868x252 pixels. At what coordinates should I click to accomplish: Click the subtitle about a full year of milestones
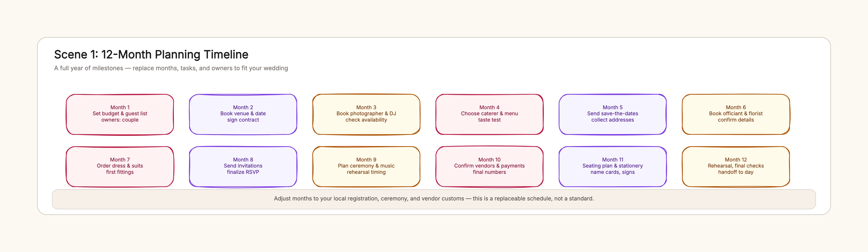(x=171, y=68)
